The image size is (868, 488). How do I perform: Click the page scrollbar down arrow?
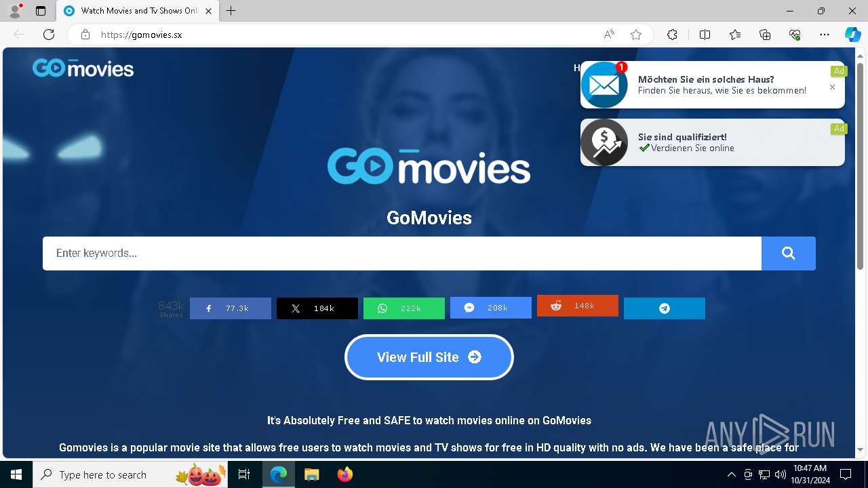(x=861, y=449)
